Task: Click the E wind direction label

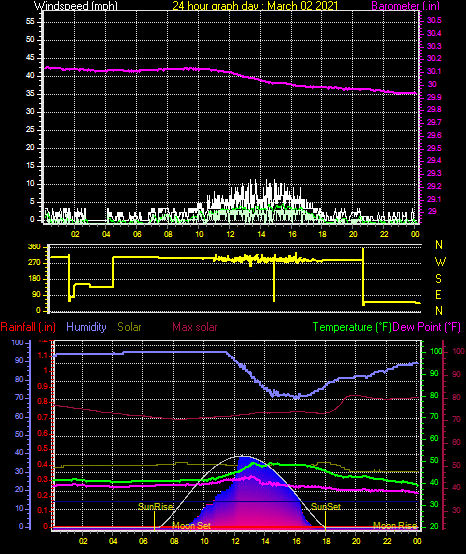Action: coord(438,295)
